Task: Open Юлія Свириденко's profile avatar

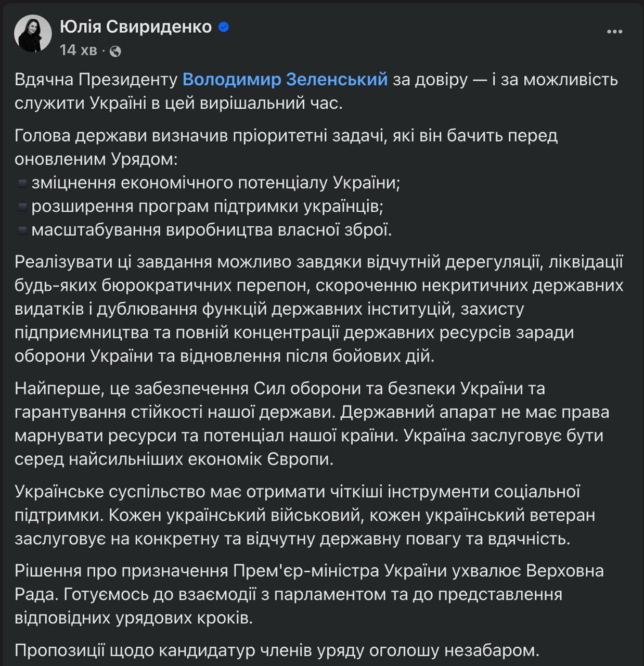Action: click(33, 33)
